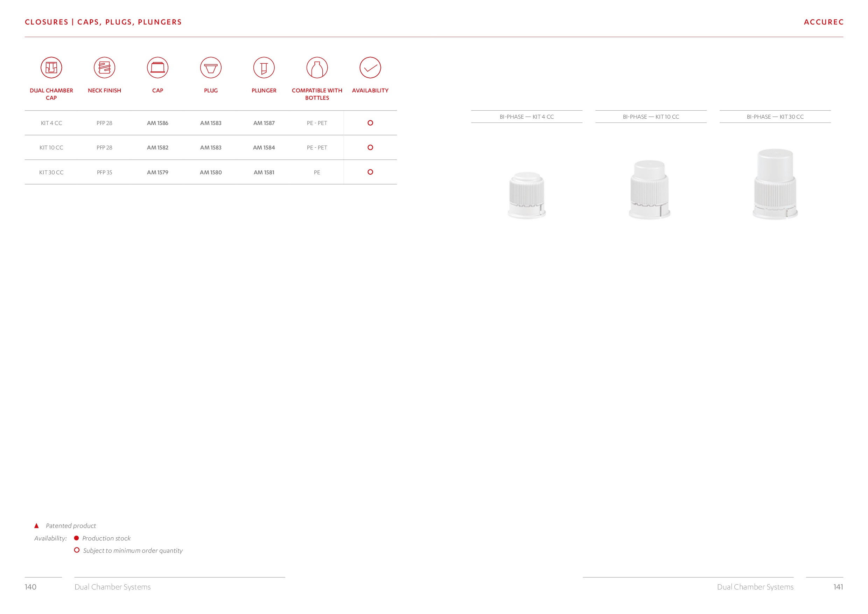Click the 'AVAILABILITY' column heading
Image resolution: width=868 pixels, height=614 pixels.
click(x=370, y=91)
